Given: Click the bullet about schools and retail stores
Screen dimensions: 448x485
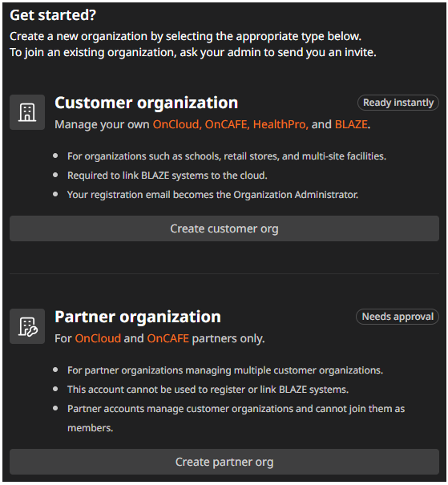Looking at the screenshot, I should click(x=227, y=156).
